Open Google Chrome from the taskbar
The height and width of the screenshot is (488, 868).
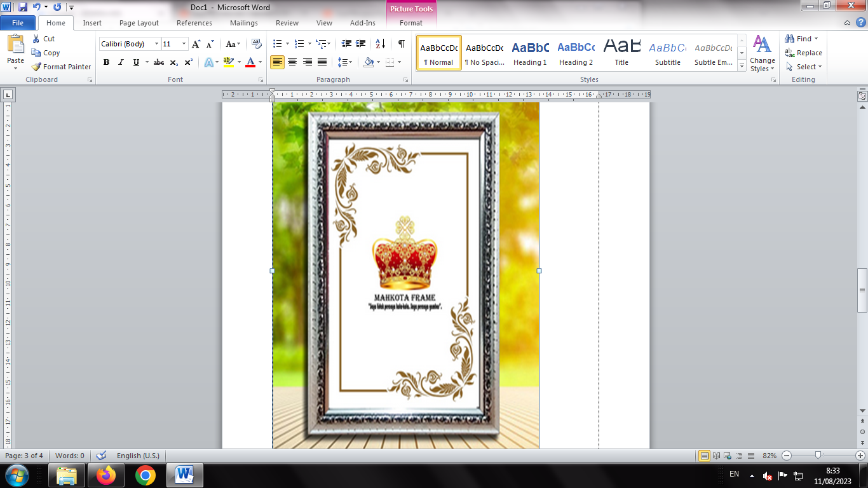tap(146, 475)
